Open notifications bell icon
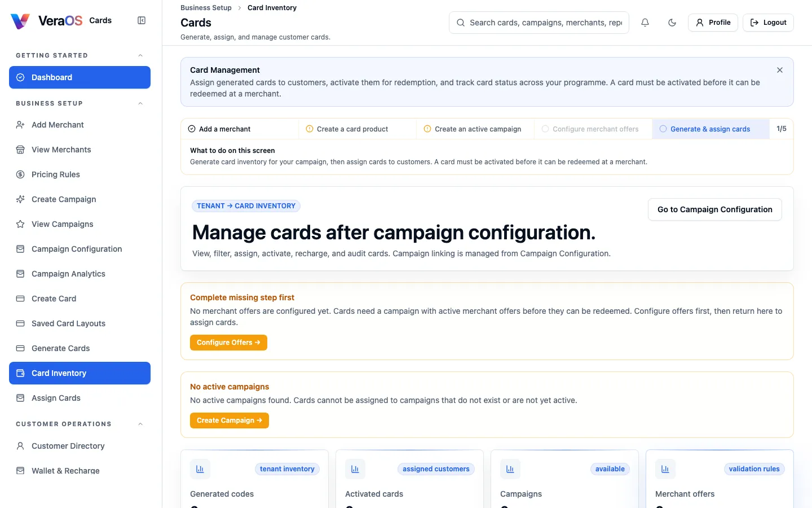 click(x=645, y=23)
